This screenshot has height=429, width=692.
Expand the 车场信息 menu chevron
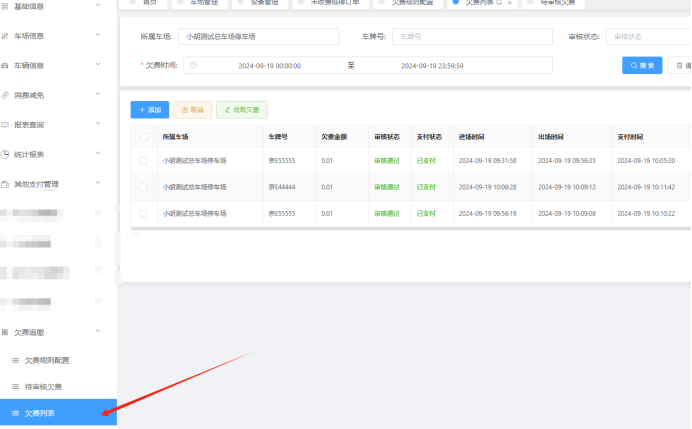tap(98, 34)
